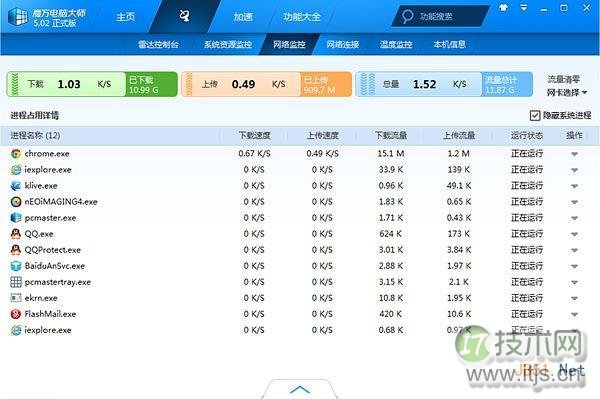Expand the 网卡选择 dropdown

[567, 93]
